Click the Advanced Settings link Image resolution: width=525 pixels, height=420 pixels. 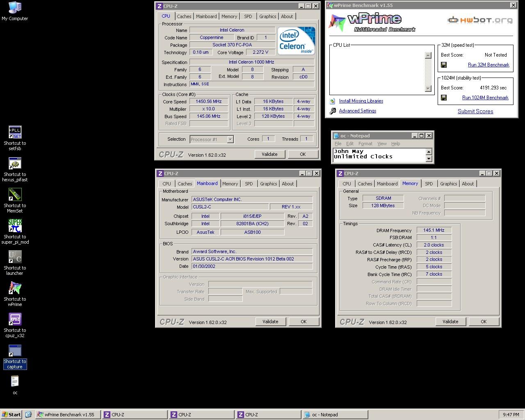pyautogui.click(x=358, y=111)
